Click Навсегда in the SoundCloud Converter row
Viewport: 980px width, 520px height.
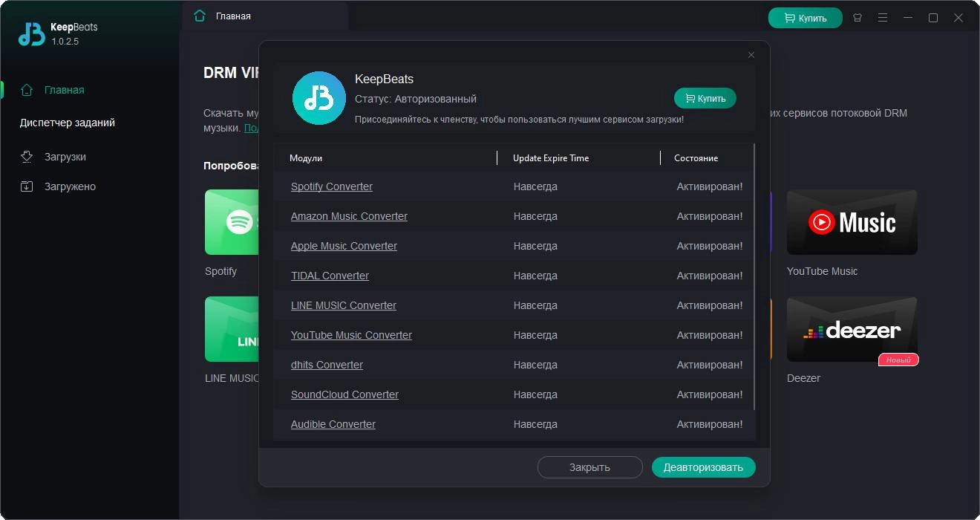point(535,394)
